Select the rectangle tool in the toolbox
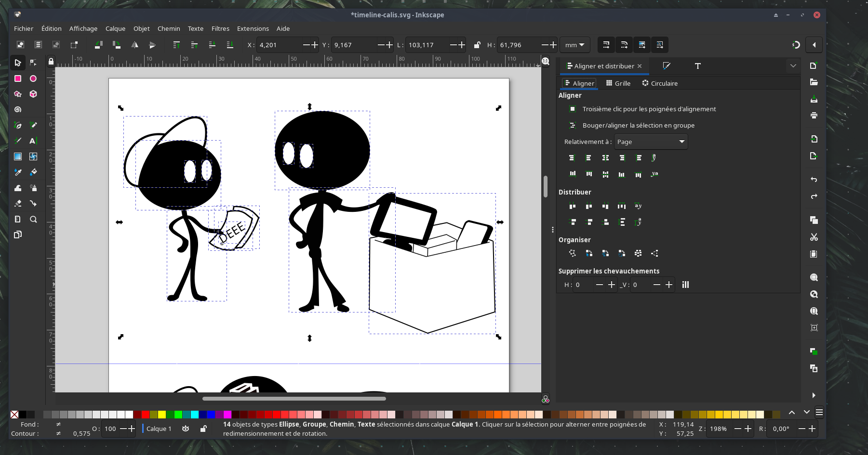868x455 pixels. coord(18,78)
